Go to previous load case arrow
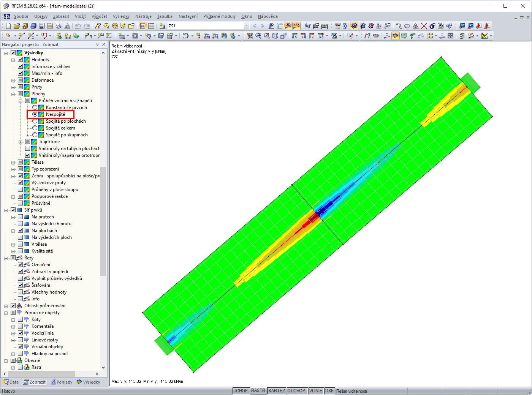The width and height of the screenshot is (532, 395). click(255, 26)
